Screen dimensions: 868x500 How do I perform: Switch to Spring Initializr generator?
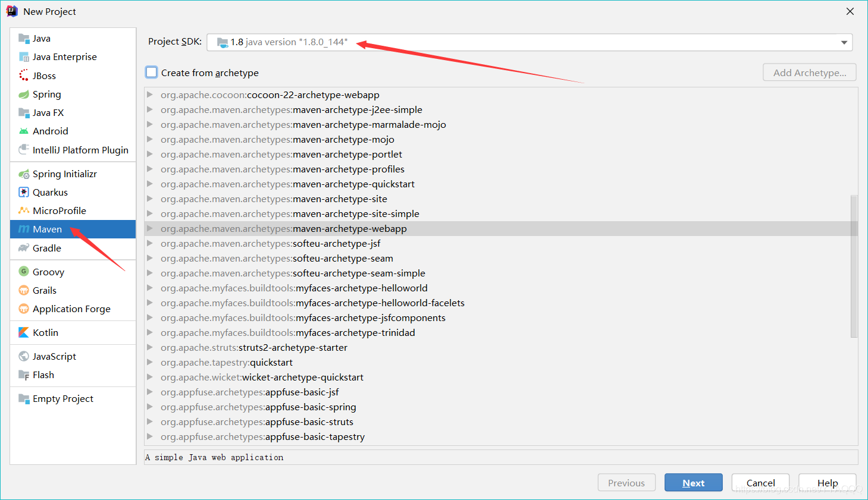pyautogui.click(x=73, y=174)
